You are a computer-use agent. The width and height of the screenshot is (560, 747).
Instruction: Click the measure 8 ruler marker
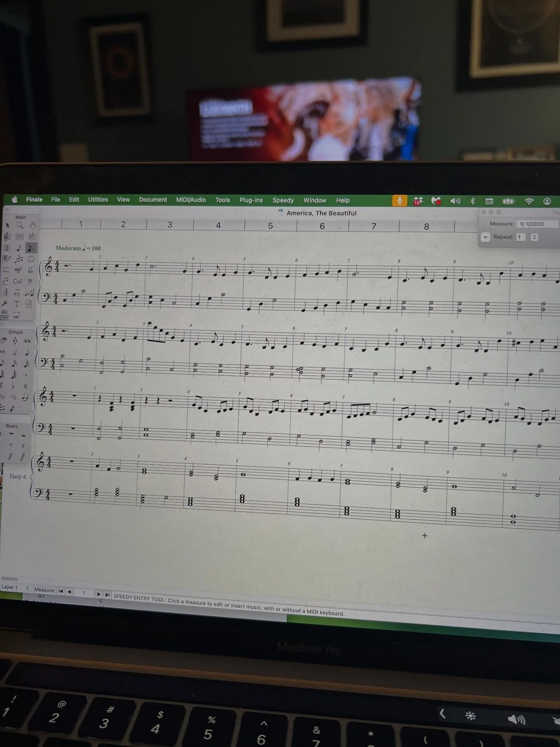(427, 227)
